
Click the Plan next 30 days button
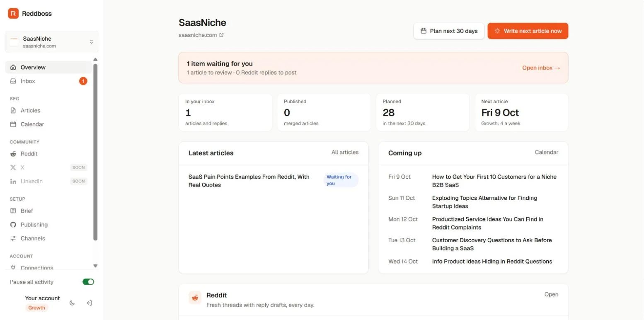pyautogui.click(x=449, y=31)
